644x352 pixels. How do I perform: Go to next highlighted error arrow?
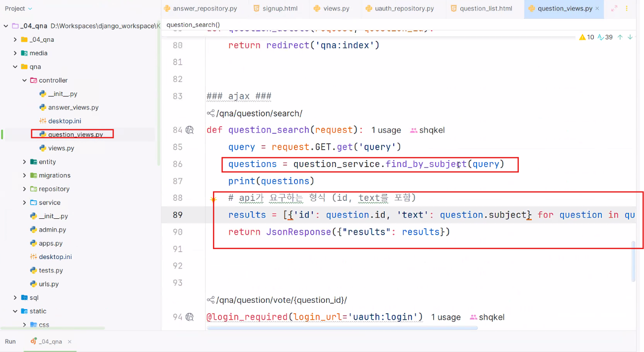(x=630, y=37)
